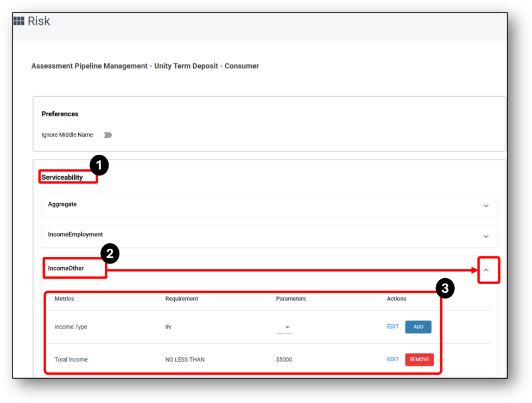532x403 pixels.
Task: Click the Risk page title
Action: coord(39,21)
